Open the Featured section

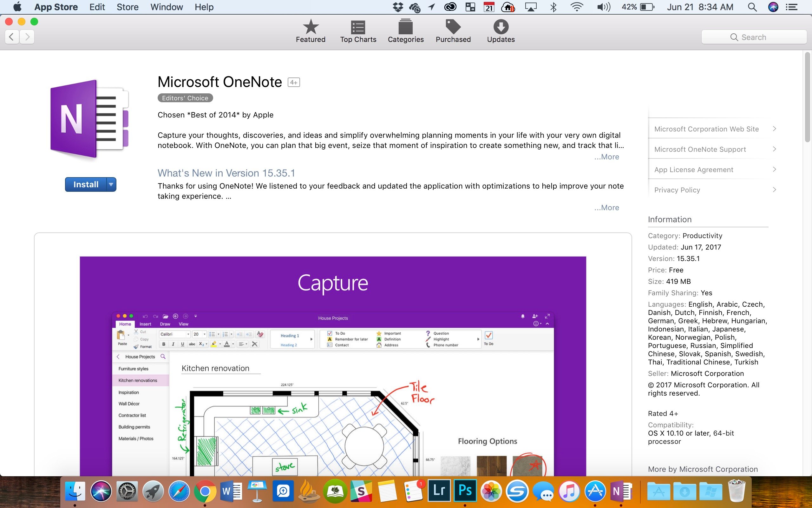[x=311, y=31]
